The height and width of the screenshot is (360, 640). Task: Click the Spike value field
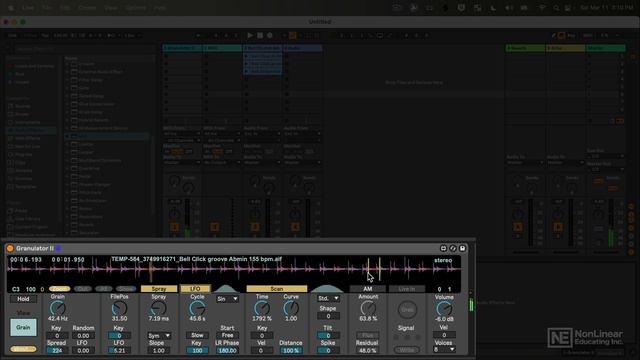(x=328, y=350)
